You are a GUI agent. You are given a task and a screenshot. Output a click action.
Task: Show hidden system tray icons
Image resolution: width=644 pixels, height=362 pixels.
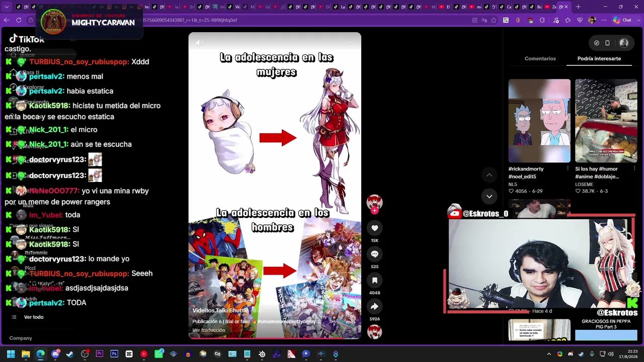click(x=549, y=354)
